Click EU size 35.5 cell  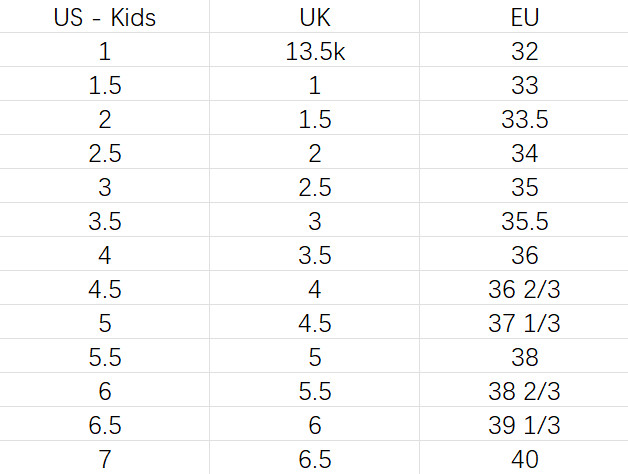(x=523, y=221)
